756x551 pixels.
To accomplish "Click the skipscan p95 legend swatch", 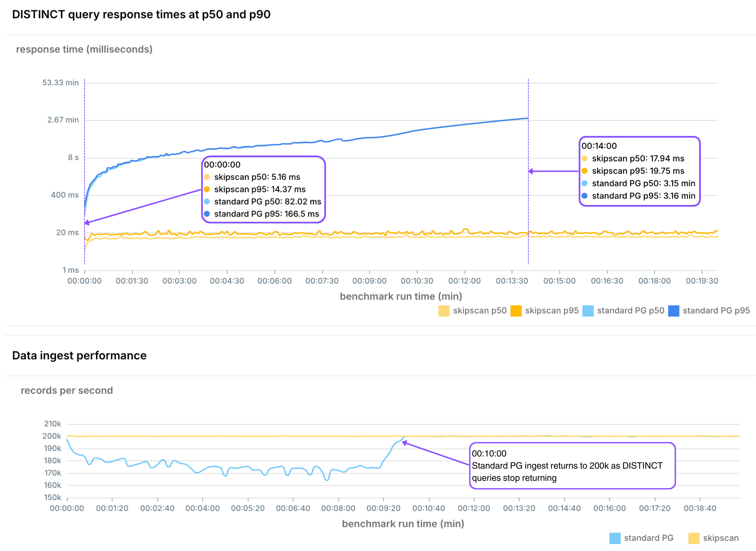I will pyautogui.click(x=516, y=311).
